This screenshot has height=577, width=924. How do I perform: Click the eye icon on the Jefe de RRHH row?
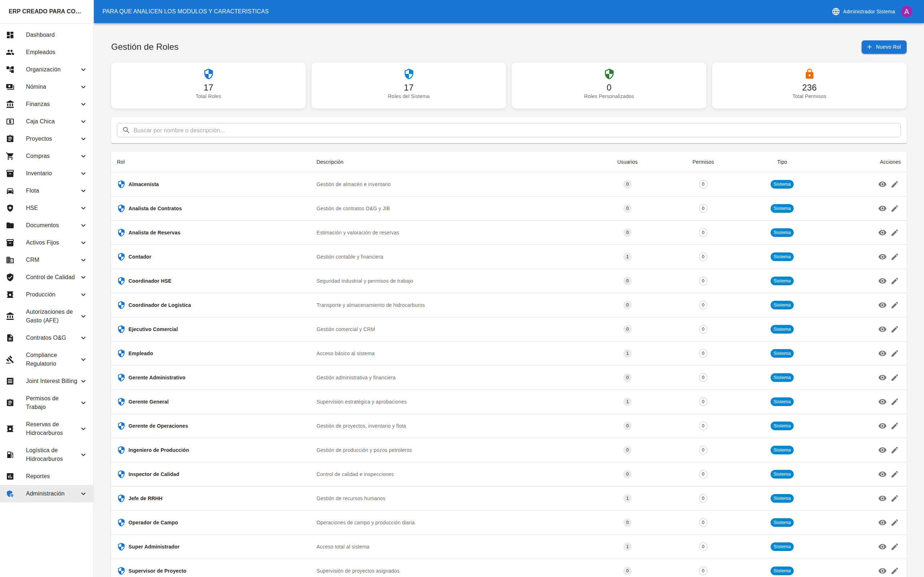(x=882, y=498)
